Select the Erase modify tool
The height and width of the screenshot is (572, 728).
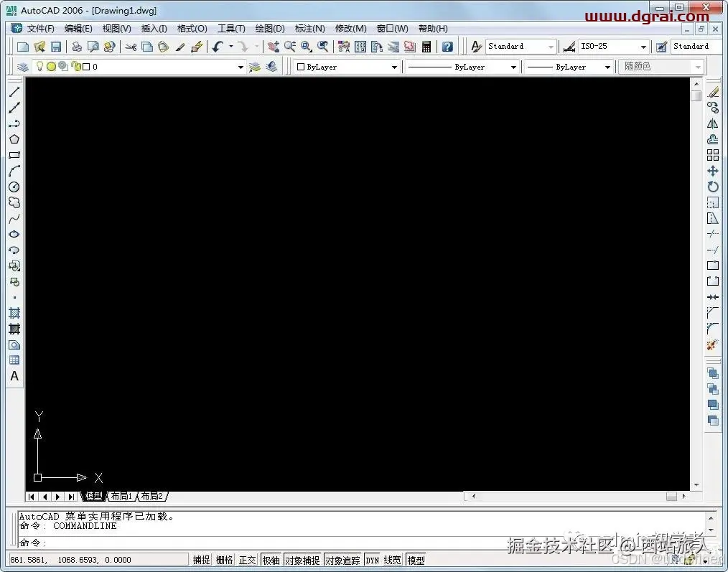[712, 93]
